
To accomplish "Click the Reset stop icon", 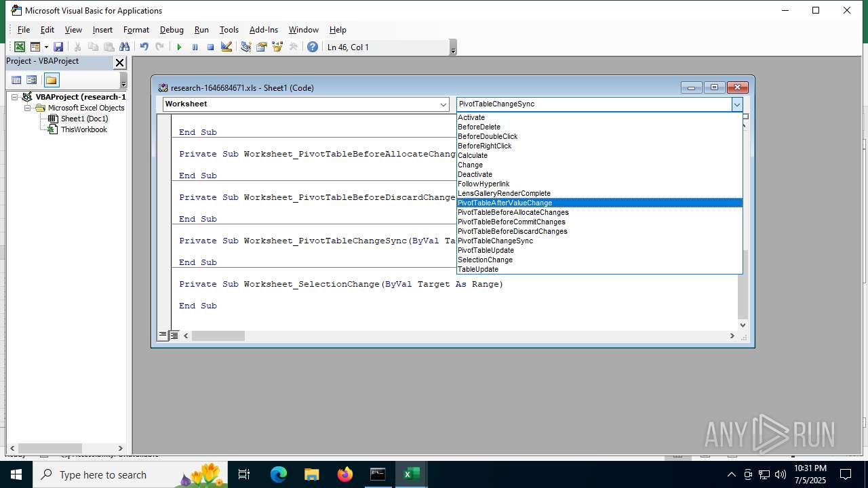I will (x=210, y=47).
